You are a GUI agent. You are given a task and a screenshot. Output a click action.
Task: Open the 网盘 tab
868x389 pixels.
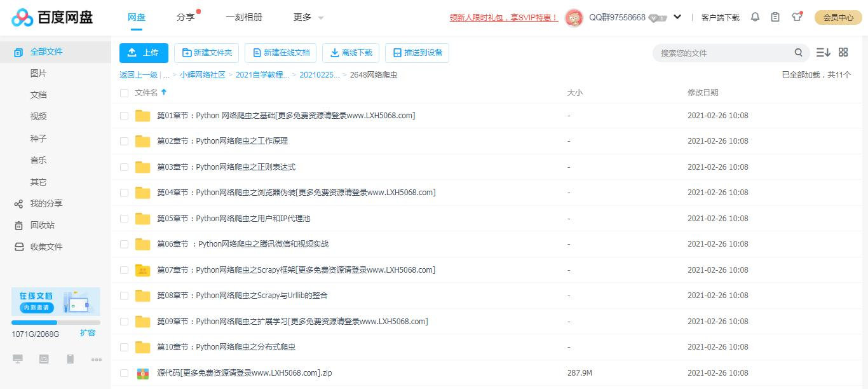(x=137, y=18)
